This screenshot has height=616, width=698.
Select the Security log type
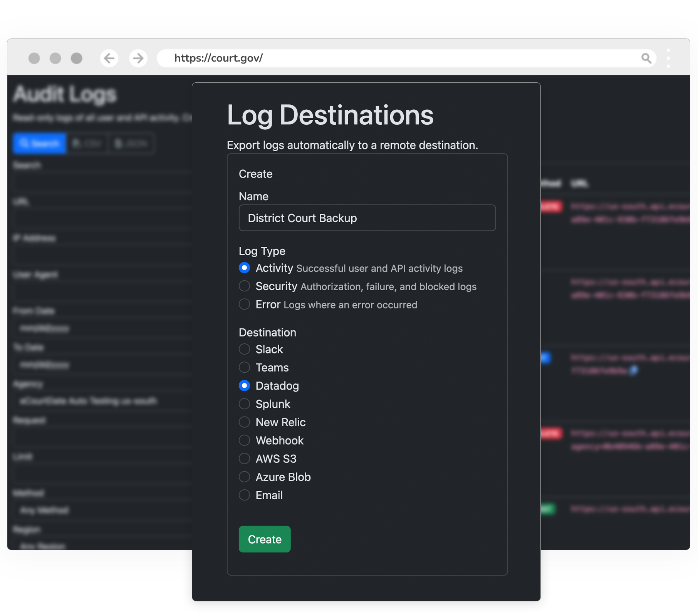point(244,286)
